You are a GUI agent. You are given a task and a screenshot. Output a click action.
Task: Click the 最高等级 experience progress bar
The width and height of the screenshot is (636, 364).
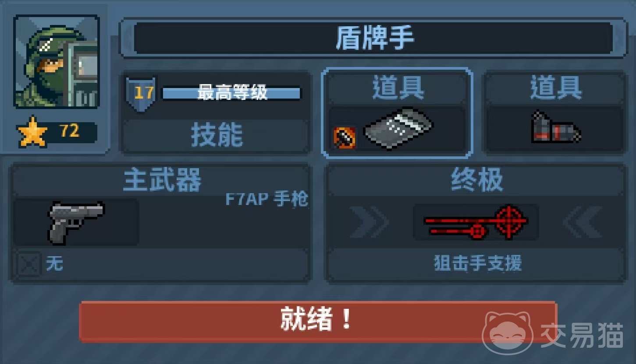(x=231, y=93)
